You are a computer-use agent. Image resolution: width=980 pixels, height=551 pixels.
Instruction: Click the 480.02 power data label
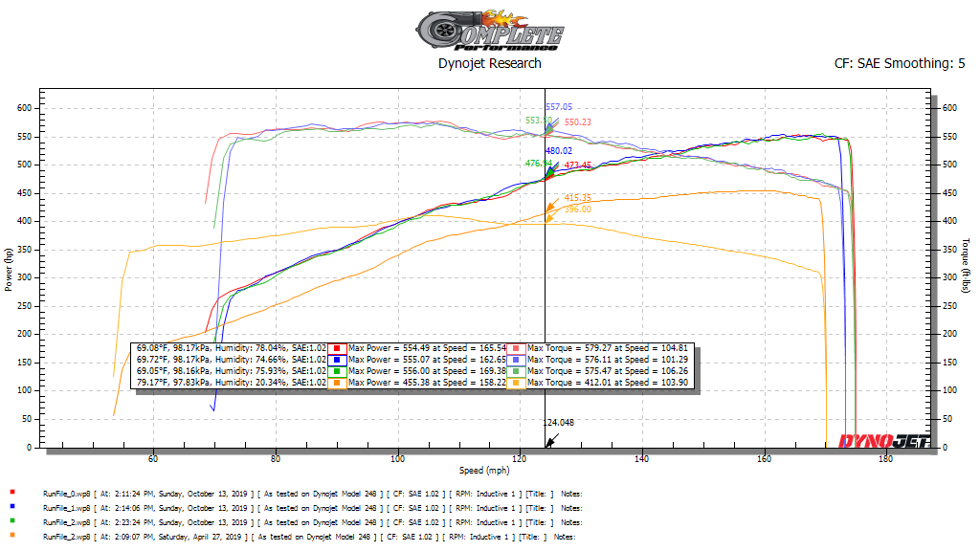coord(559,150)
